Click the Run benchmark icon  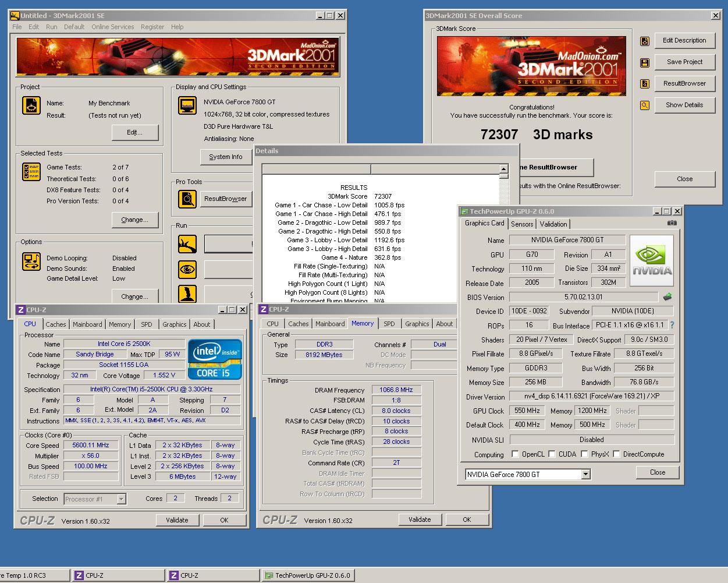tap(187, 244)
